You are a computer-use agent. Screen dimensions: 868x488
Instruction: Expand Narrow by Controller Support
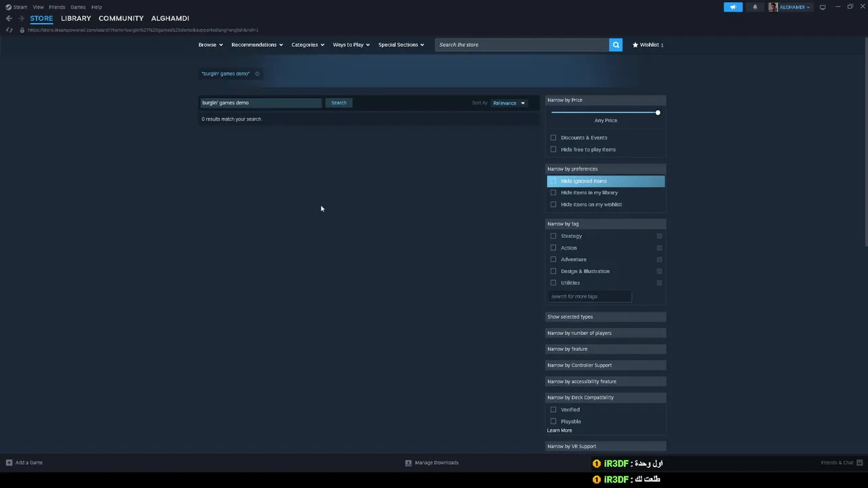[606, 365]
